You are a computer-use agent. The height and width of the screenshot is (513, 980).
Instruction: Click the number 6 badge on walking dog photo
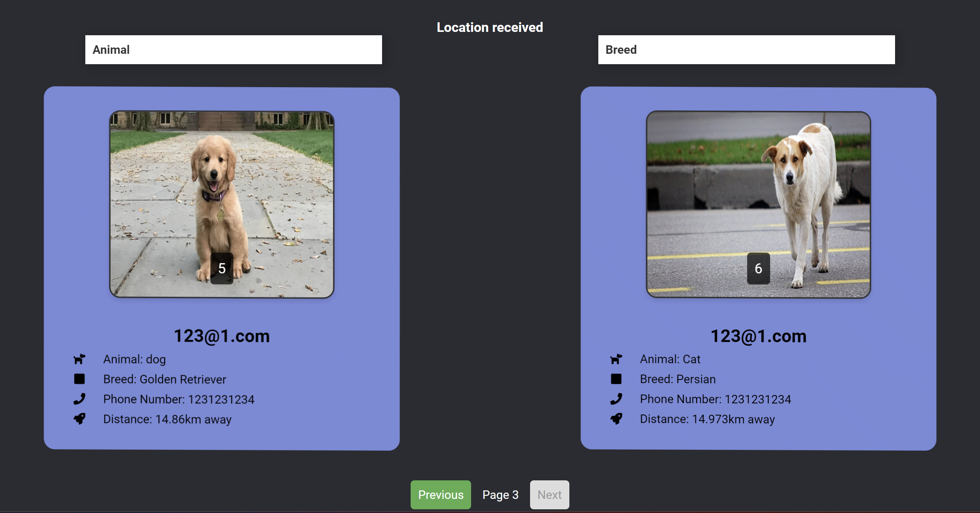click(758, 268)
